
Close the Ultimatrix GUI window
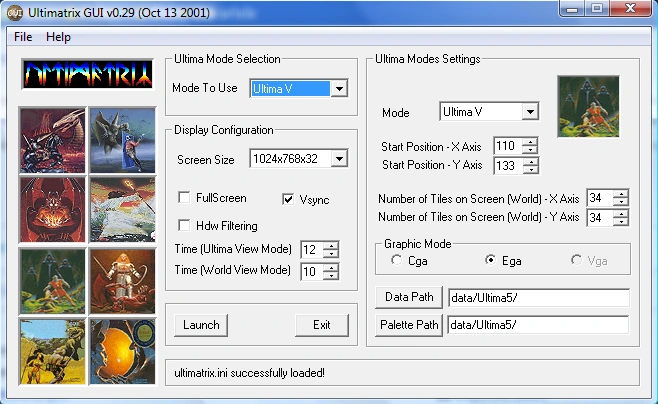point(630,8)
